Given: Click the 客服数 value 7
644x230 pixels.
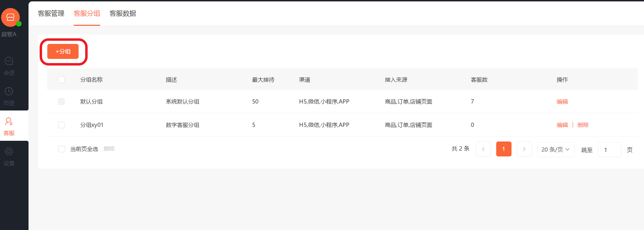Looking at the screenshot, I should 472,102.
